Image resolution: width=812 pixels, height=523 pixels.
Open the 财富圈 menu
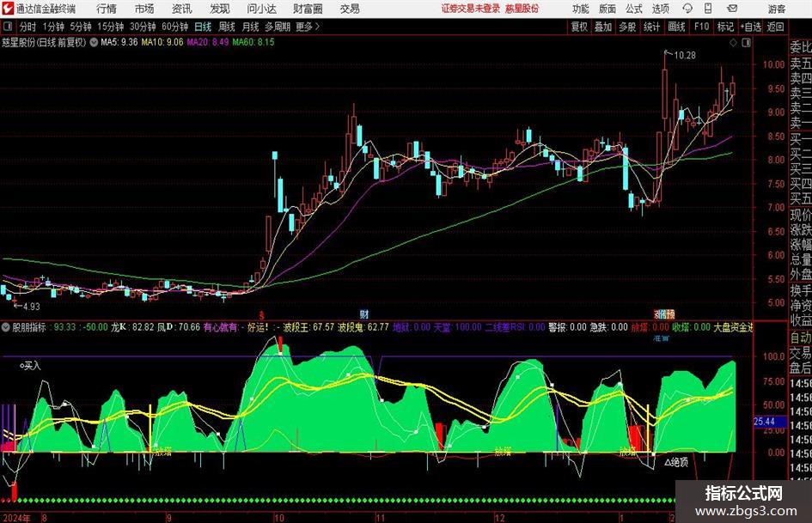pos(308,9)
